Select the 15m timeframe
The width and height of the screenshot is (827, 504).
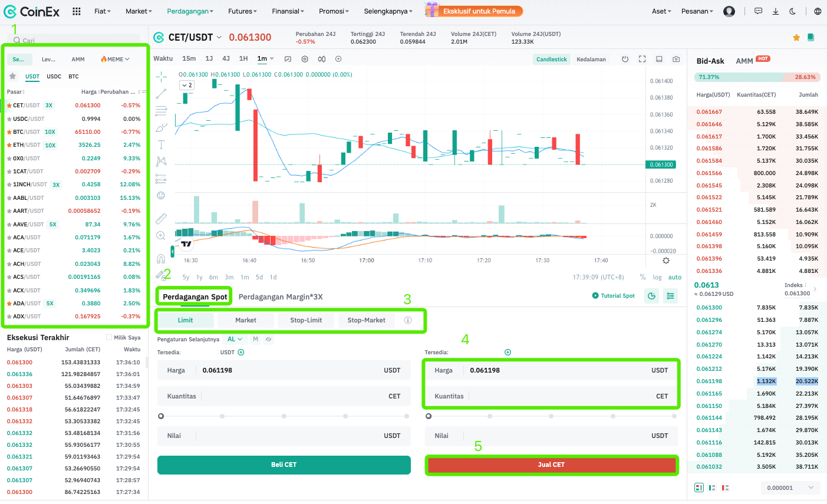pos(189,58)
